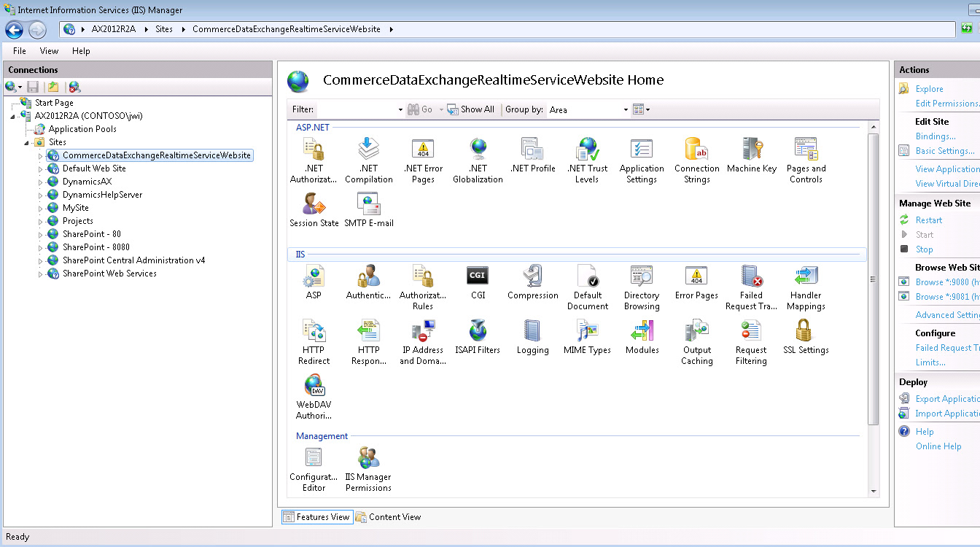Viewport: 980px width, 547px height.
Task: Click the features pane vertical scrollbar
Action: (874, 278)
